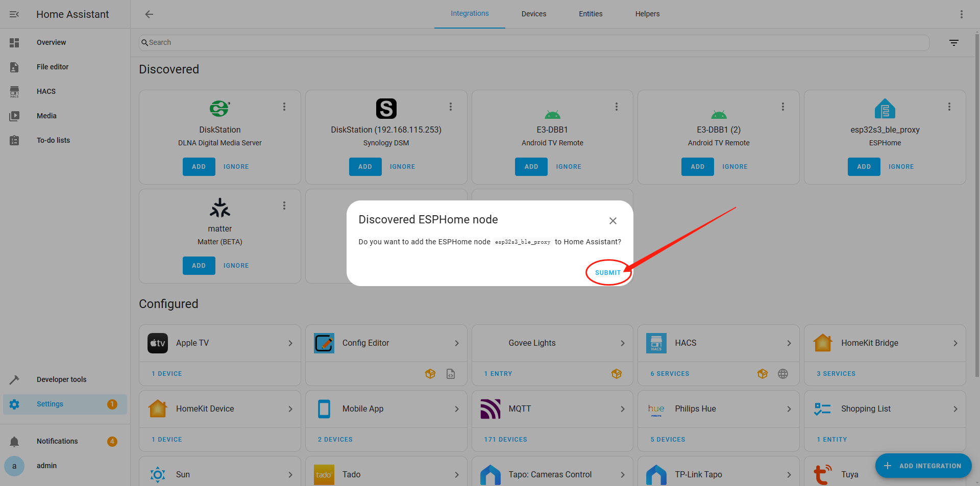This screenshot has width=980, height=486.
Task: Click the Config Editor documentation icon
Action: coord(451,374)
